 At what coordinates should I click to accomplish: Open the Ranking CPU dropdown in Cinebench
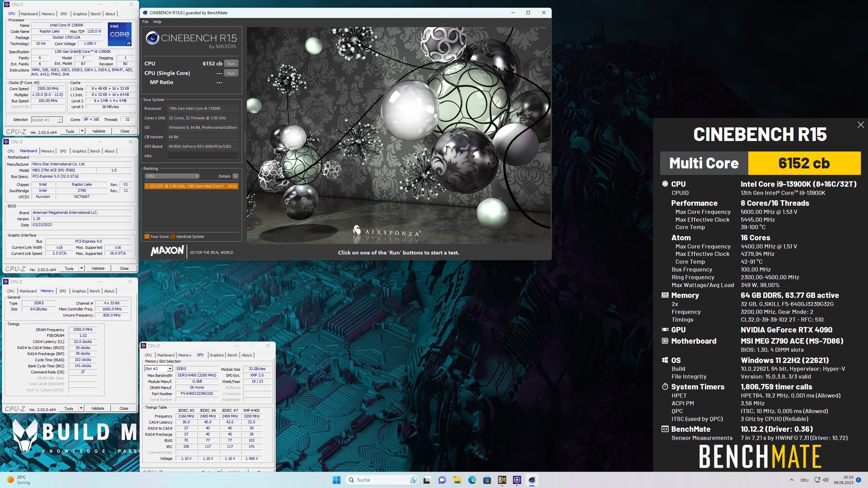(172, 176)
